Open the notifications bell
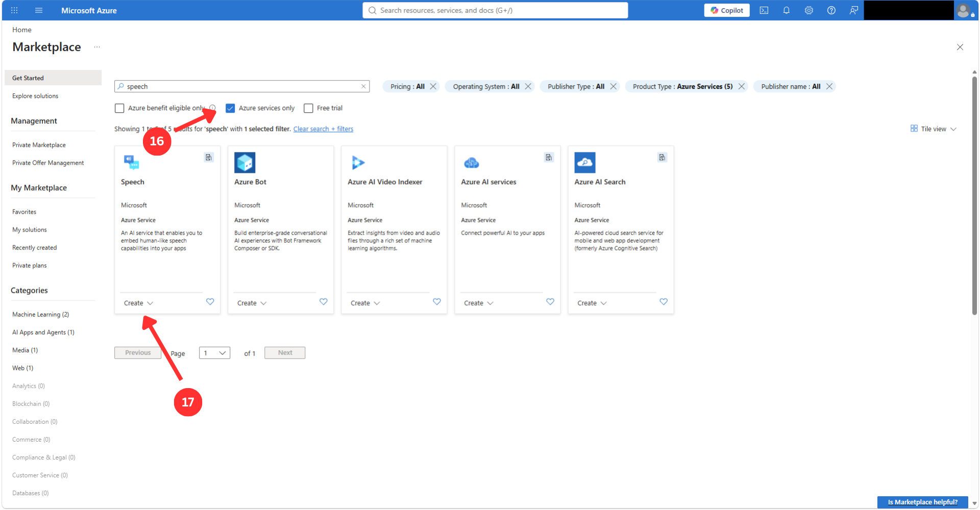 coord(787,10)
